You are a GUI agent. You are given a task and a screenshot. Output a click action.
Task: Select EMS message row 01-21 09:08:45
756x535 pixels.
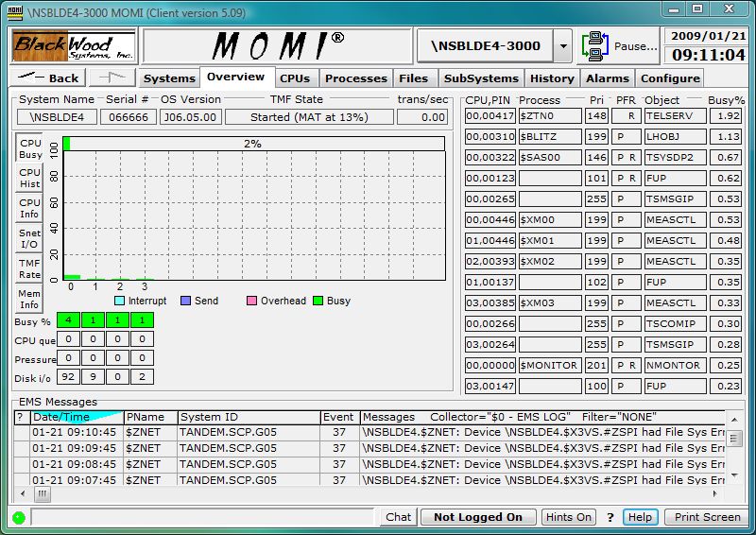click(369, 464)
